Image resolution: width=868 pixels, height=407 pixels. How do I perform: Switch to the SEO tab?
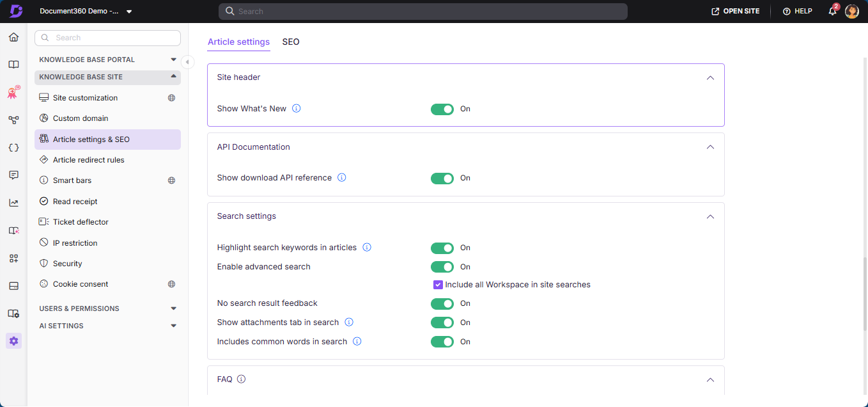291,42
